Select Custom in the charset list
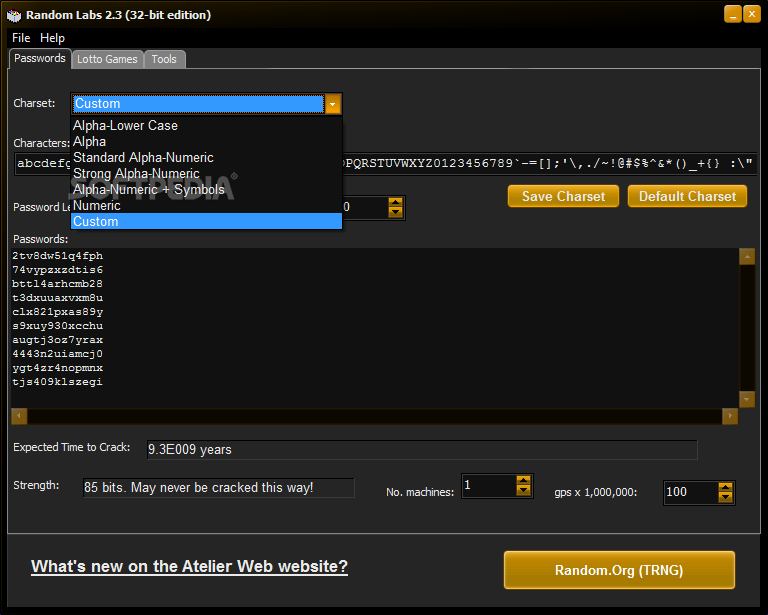This screenshot has width=768, height=615. click(x=206, y=221)
